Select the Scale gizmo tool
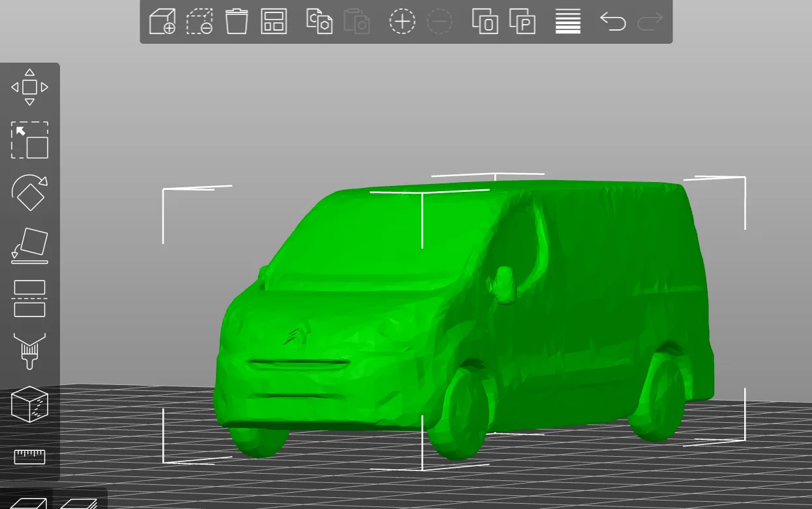Image resolution: width=812 pixels, height=509 pixels. coord(30,140)
